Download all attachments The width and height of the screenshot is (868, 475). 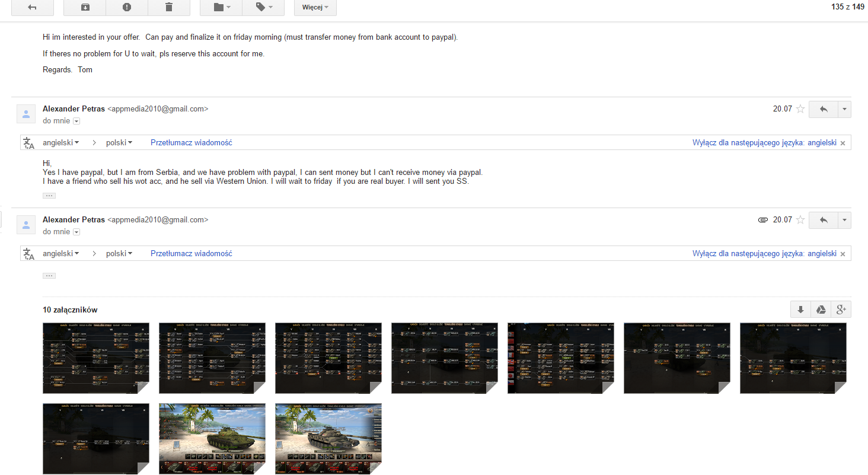click(x=800, y=310)
